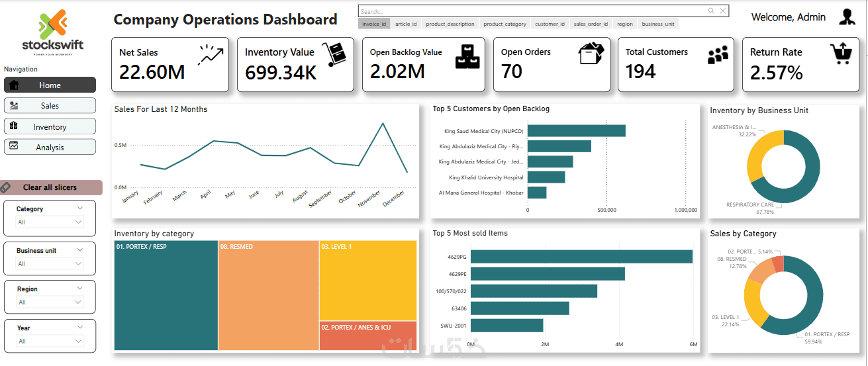The width and height of the screenshot is (868, 366).
Task: Click the 4629PE bar in most sold items
Action: [x=548, y=273]
